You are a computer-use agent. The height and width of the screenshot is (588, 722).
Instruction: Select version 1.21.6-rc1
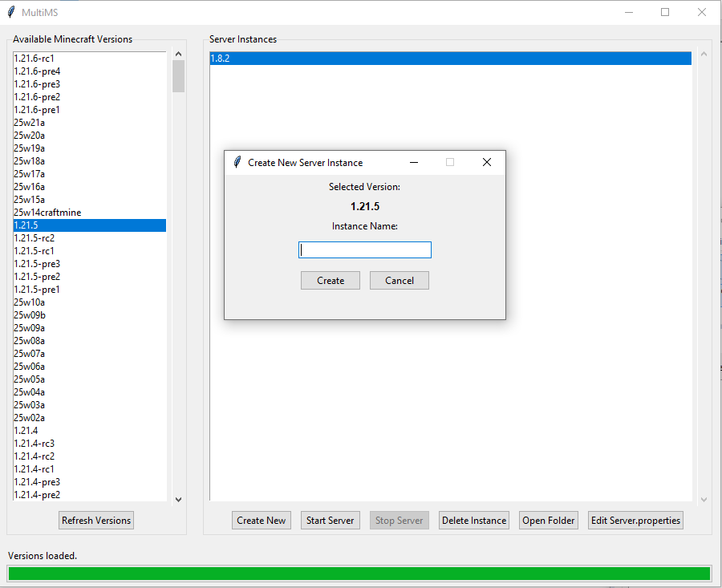[x=89, y=59]
